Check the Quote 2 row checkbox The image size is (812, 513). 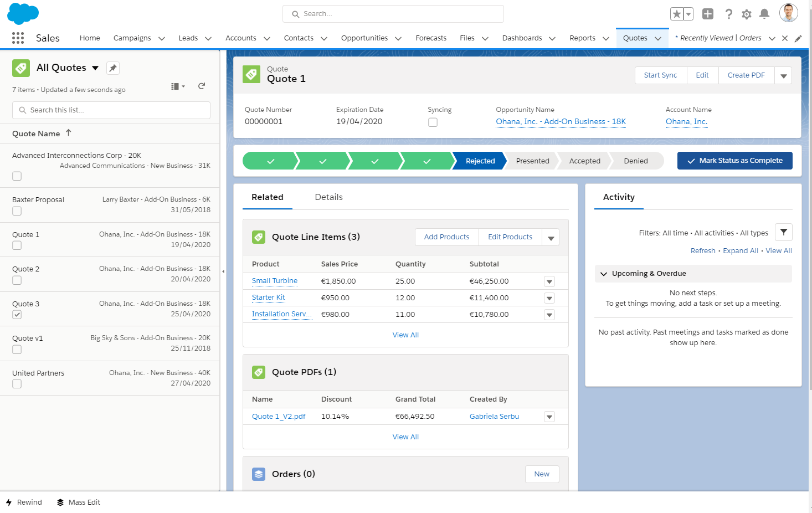click(17, 280)
